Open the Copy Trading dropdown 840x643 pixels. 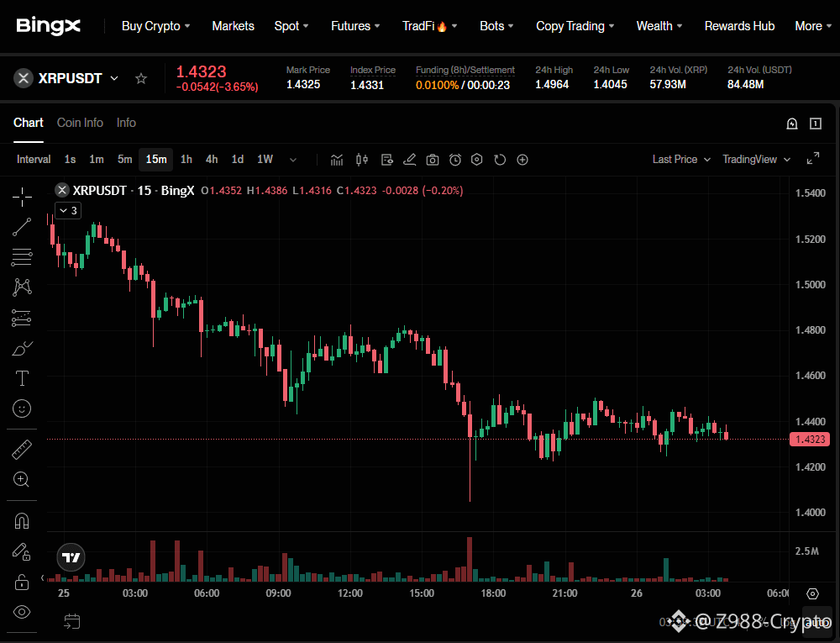(x=575, y=26)
